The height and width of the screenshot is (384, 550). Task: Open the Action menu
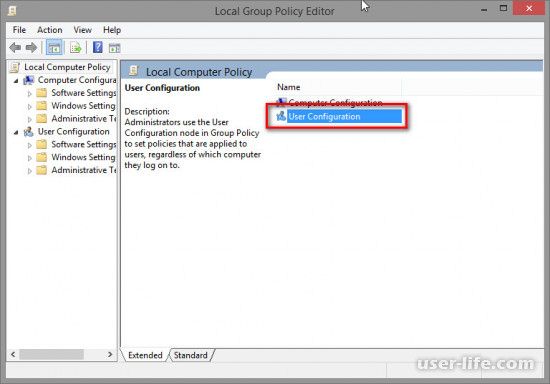(x=50, y=30)
